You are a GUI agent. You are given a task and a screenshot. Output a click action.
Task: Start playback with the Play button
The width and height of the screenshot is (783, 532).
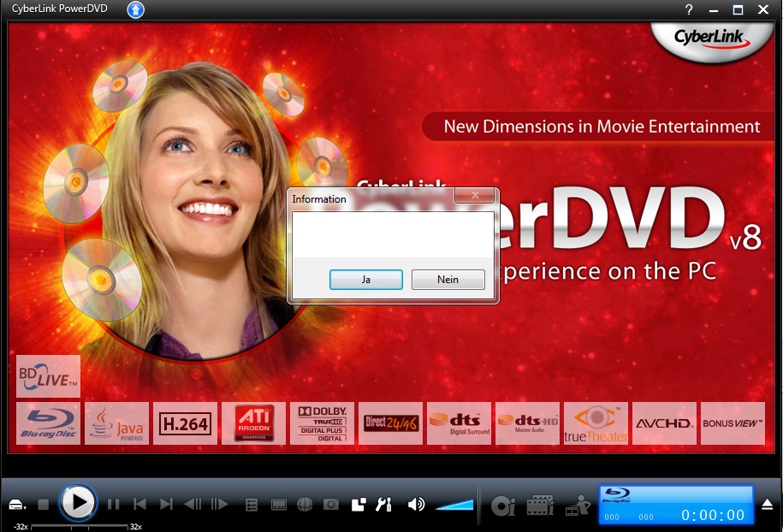[77, 503]
